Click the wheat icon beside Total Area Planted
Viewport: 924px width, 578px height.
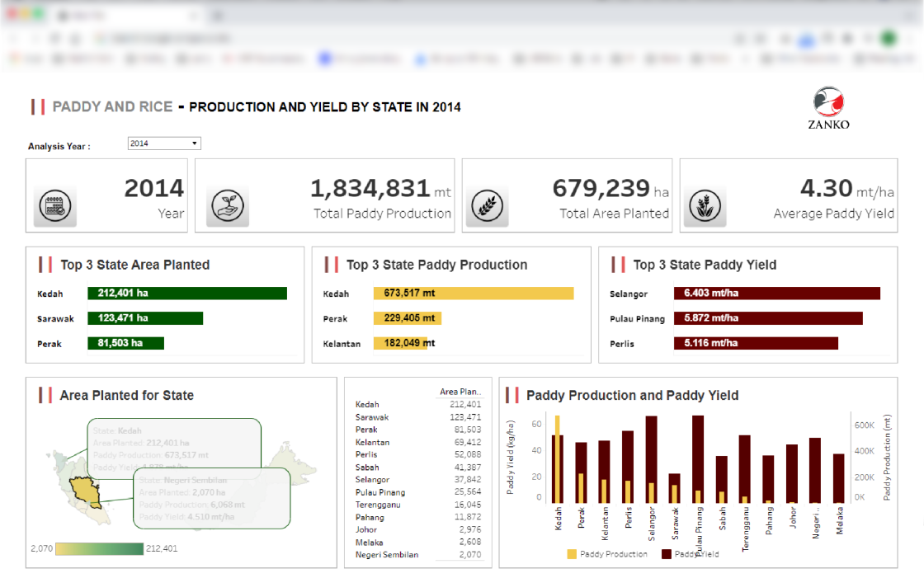(x=487, y=206)
